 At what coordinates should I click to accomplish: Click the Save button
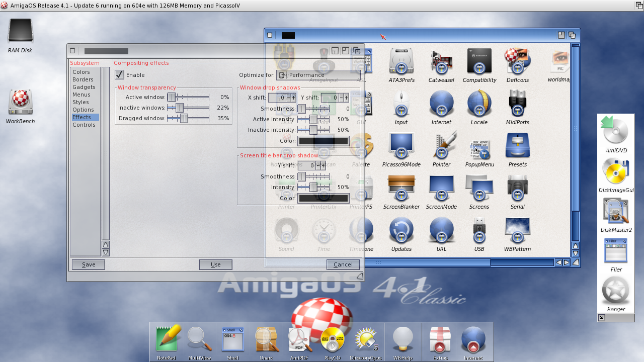pos(89,264)
